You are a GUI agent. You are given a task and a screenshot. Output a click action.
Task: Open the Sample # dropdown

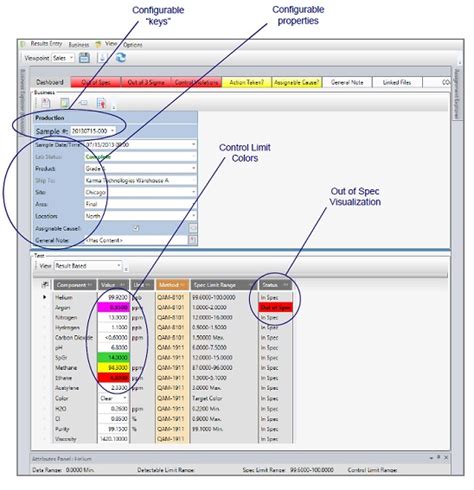(x=112, y=131)
